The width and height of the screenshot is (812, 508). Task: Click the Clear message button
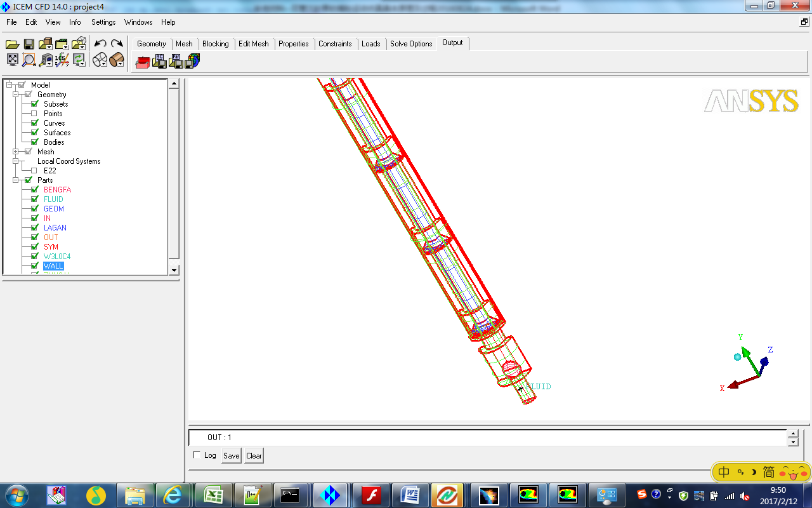pyautogui.click(x=254, y=456)
